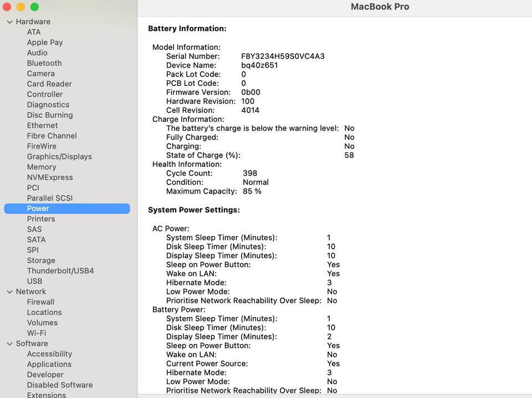The image size is (532, 398).
Task: Click the Health Information label
Action: pos(187,164)
